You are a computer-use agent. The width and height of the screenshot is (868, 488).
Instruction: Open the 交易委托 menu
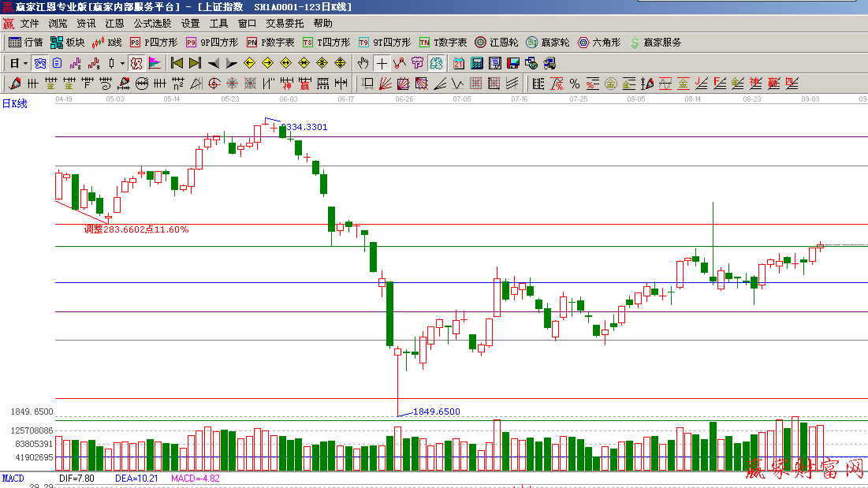pos(285,24)
